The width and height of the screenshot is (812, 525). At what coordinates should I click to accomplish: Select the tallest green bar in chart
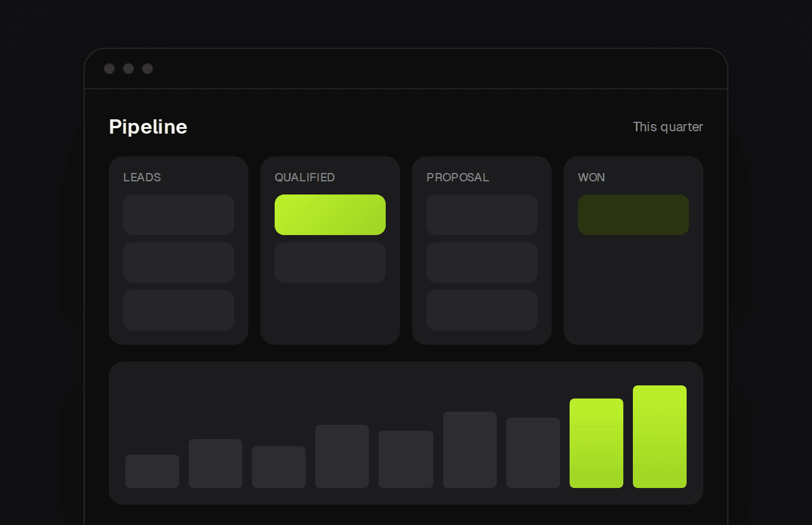660,437
